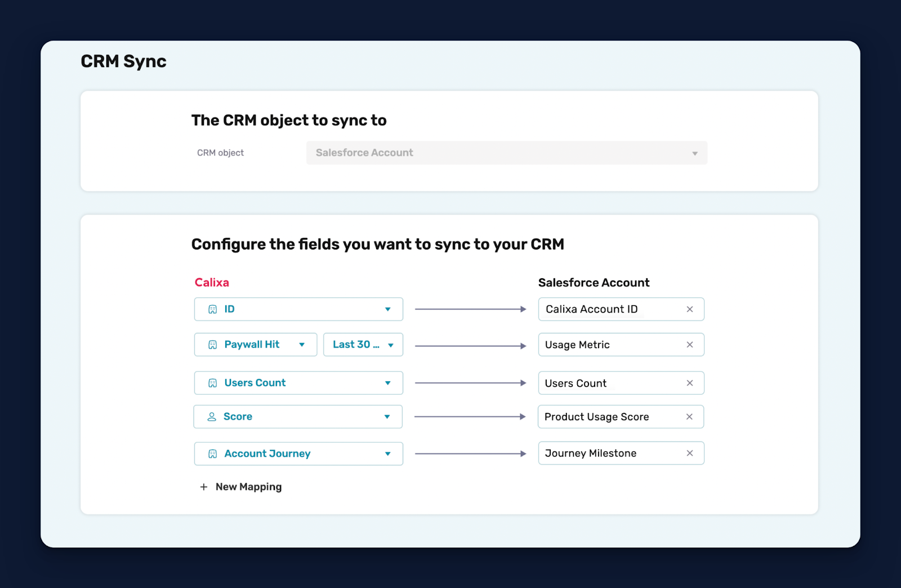Click the CRM Sync page title

click(123, 61)
